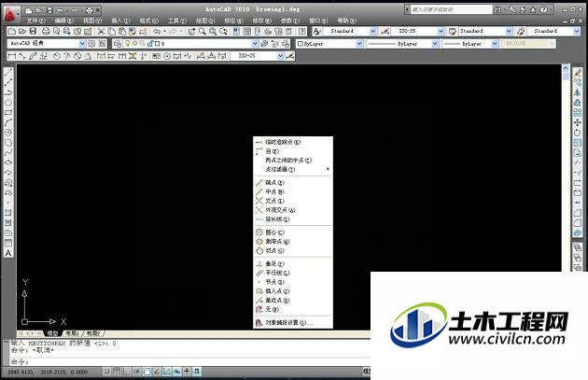Toggle Polar tracking in status bar

(x=137, y=372)
